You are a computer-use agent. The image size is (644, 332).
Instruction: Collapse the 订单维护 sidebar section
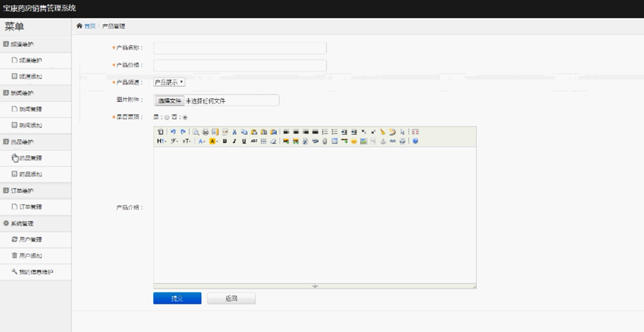(35, 191)
